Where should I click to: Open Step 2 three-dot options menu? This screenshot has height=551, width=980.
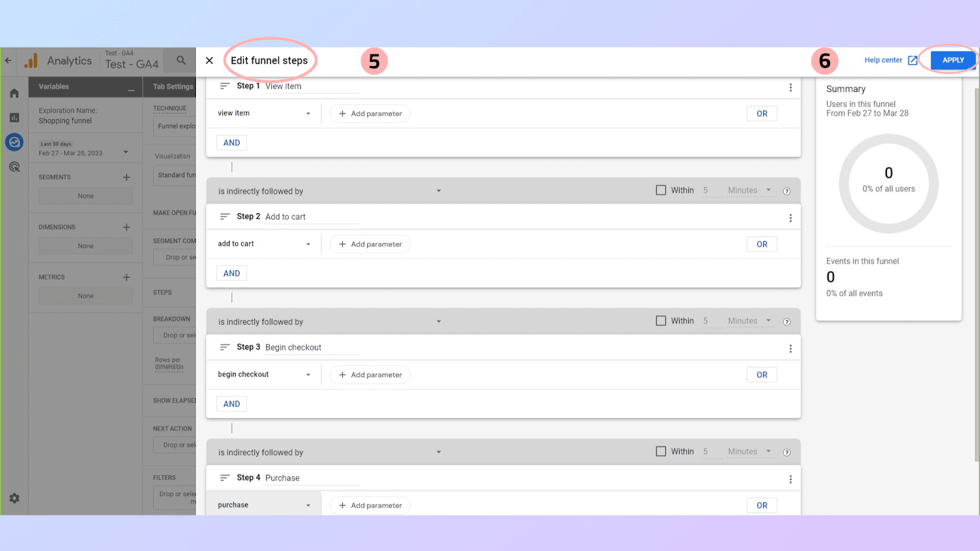click(x=790, y=218)
